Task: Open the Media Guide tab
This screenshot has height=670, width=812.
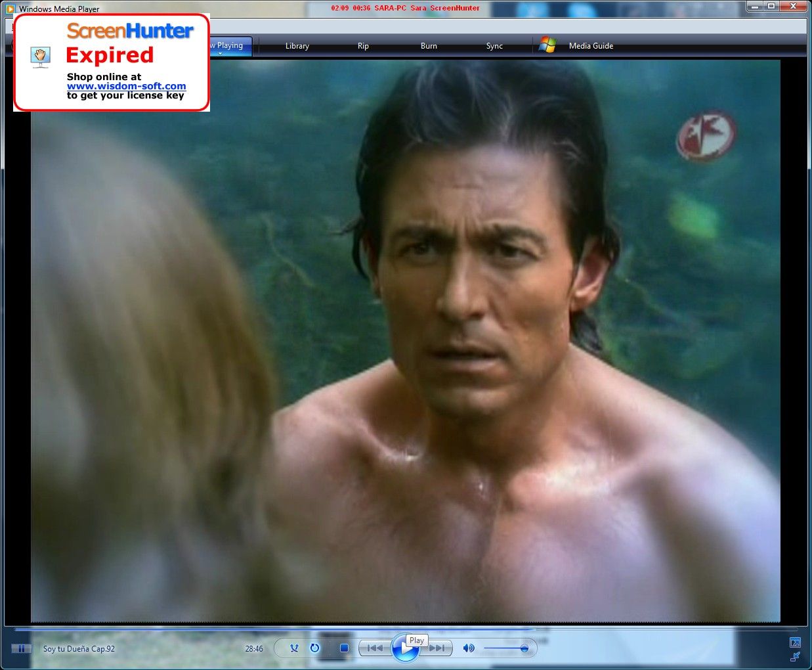Action: tap(591, 46)
